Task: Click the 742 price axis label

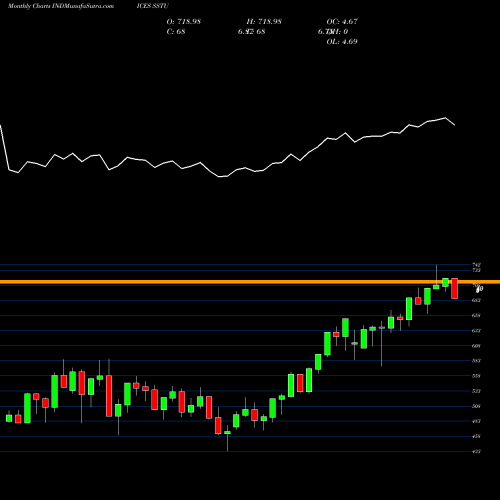Action: [x=477, y=265]
